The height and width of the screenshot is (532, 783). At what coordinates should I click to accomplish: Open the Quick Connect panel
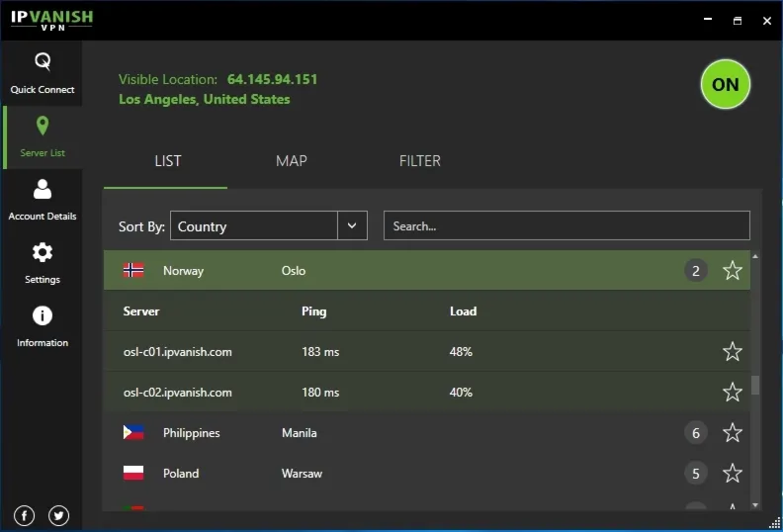(x=42, y=73)
